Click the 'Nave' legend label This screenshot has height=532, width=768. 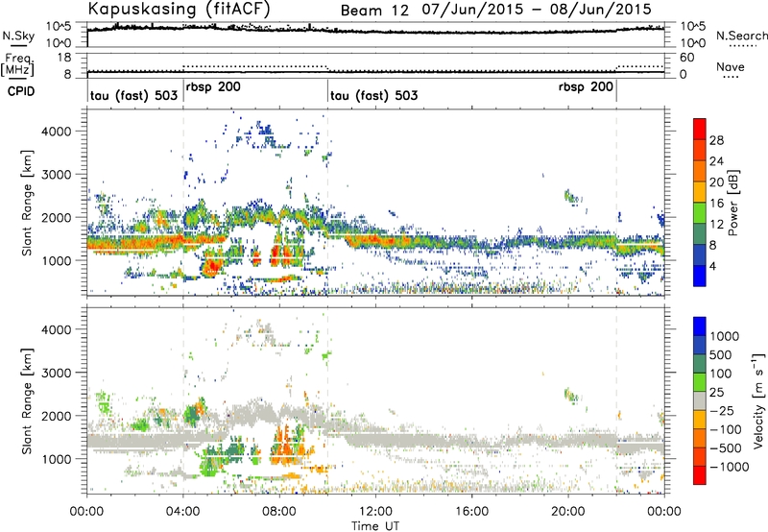tap(731, 66)
